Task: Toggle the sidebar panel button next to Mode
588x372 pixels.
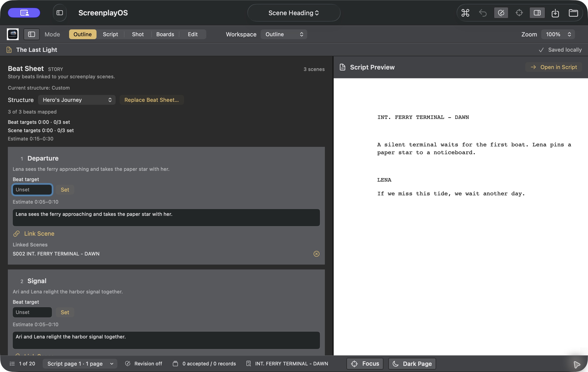Action: [x=31, y=34]
